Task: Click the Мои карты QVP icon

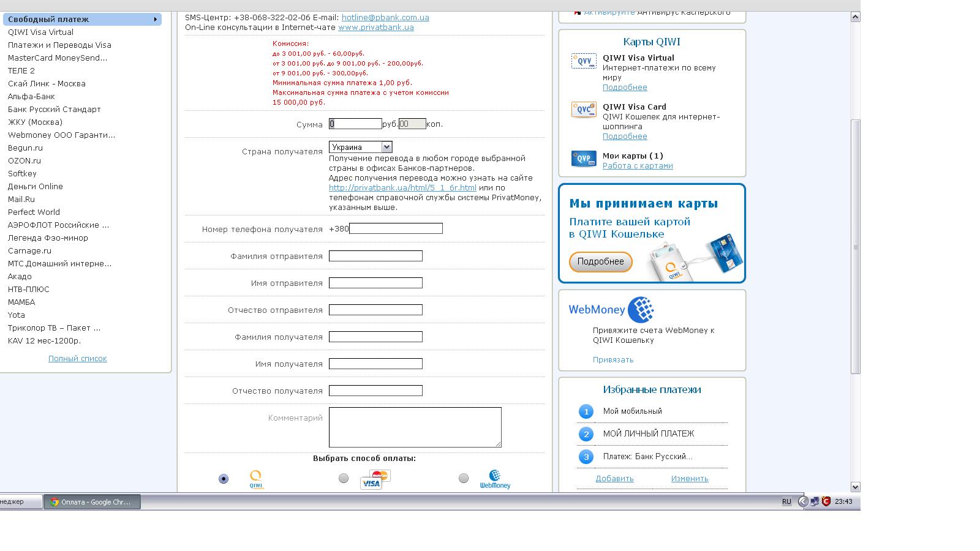Action: (x=584, y=159)
